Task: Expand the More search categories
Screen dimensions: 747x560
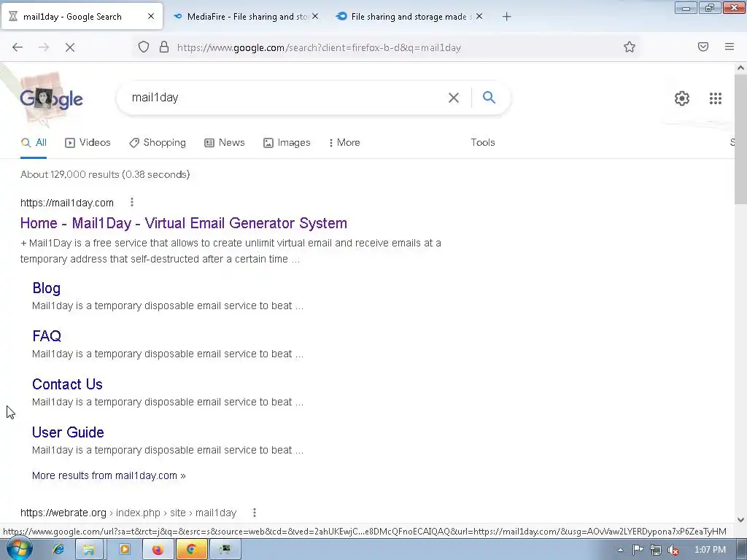Action: 344,142
